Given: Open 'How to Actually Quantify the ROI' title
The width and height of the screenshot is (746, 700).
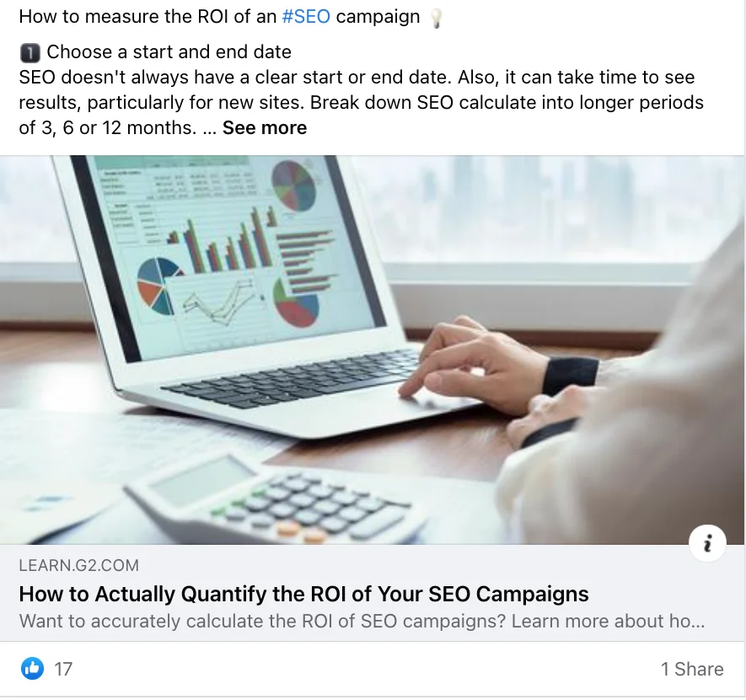Looking at the screenshot, I should (x=303, y=594).
